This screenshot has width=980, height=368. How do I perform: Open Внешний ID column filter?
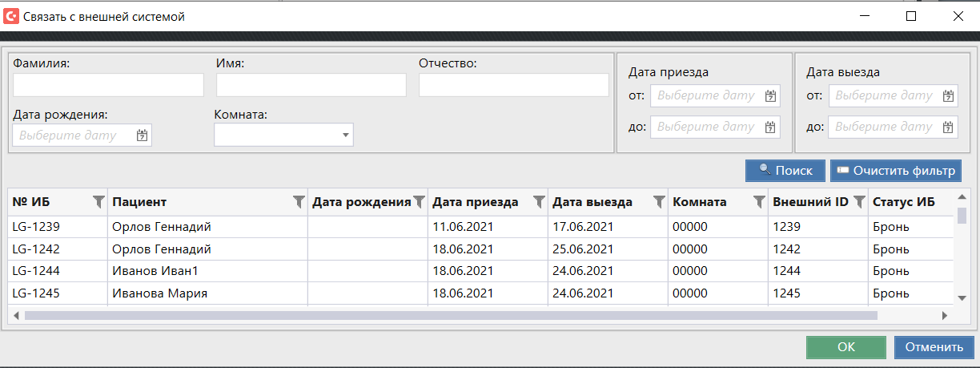pyautogui.click(x=859, y=201)
